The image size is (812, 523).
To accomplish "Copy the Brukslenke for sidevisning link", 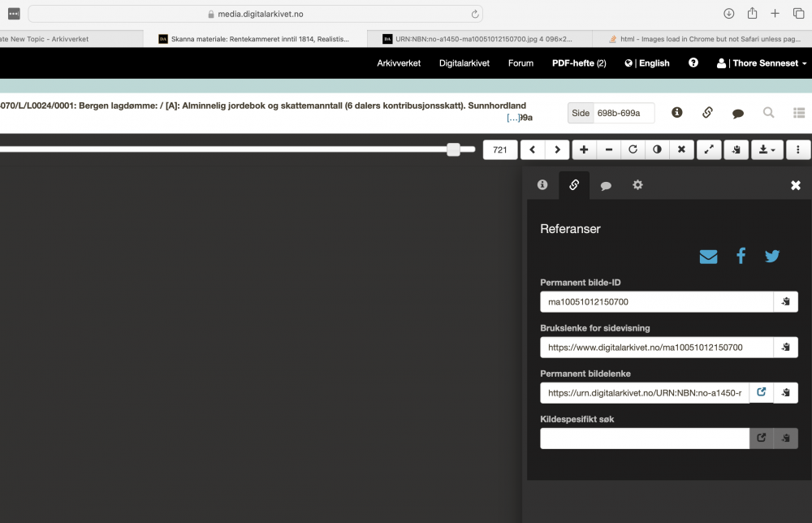I will click(785, 348).
